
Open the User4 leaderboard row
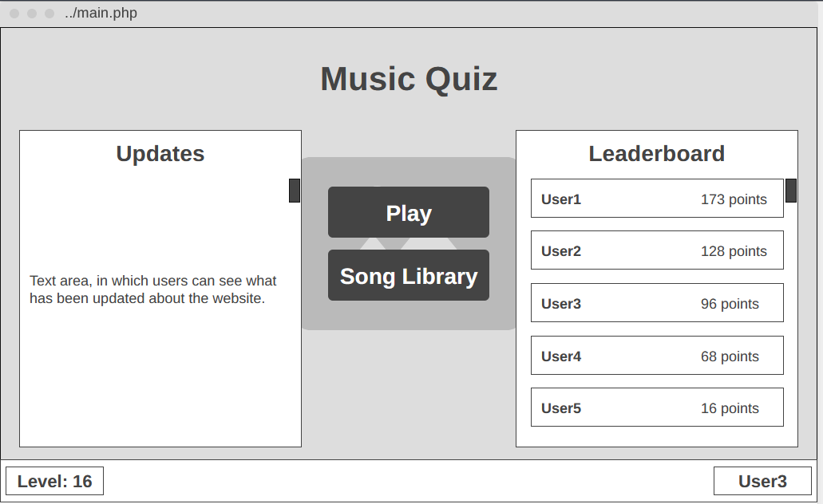coord(657,356)
